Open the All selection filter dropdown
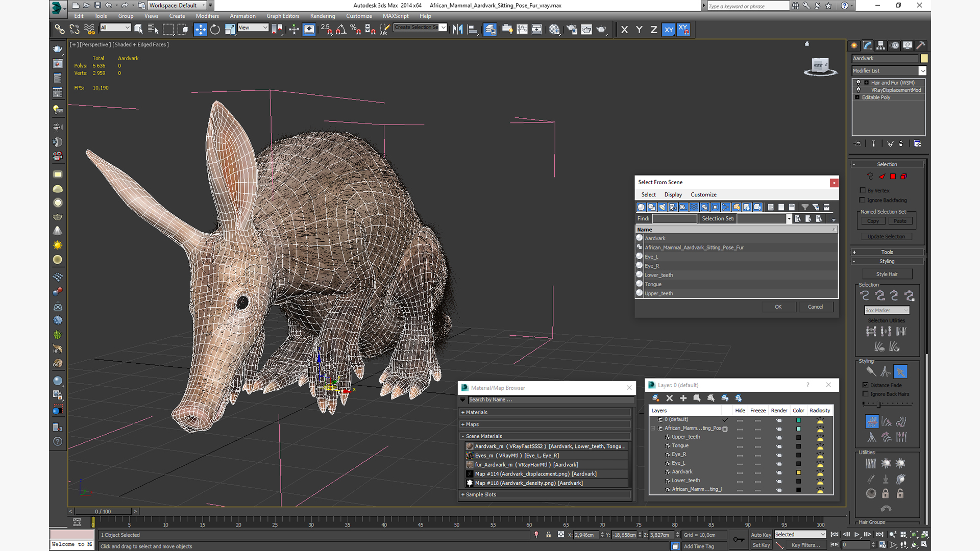The height and width of the screenshot is (551, 980). [115, 28]
